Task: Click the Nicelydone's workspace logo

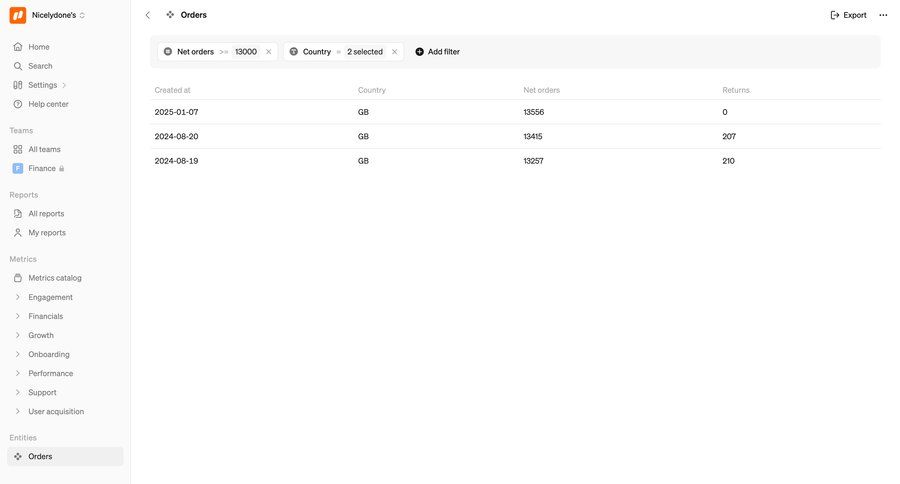Action: [18, 15]
